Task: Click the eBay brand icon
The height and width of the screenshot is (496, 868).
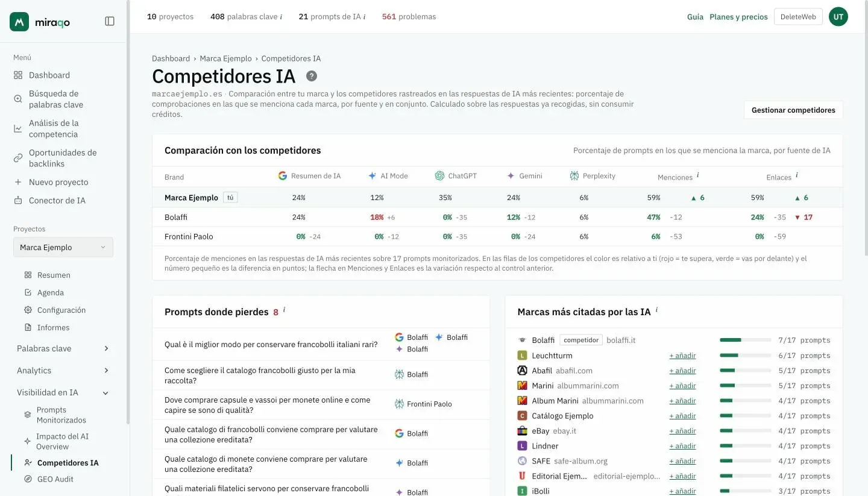Action: tap(523, 431)
